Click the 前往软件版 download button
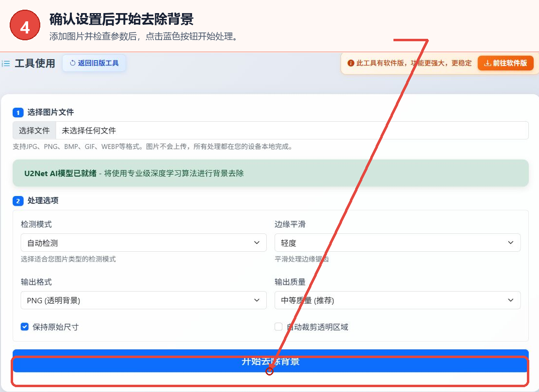The width and height of the screenshot is (539, 392). (x=506, y=63)
